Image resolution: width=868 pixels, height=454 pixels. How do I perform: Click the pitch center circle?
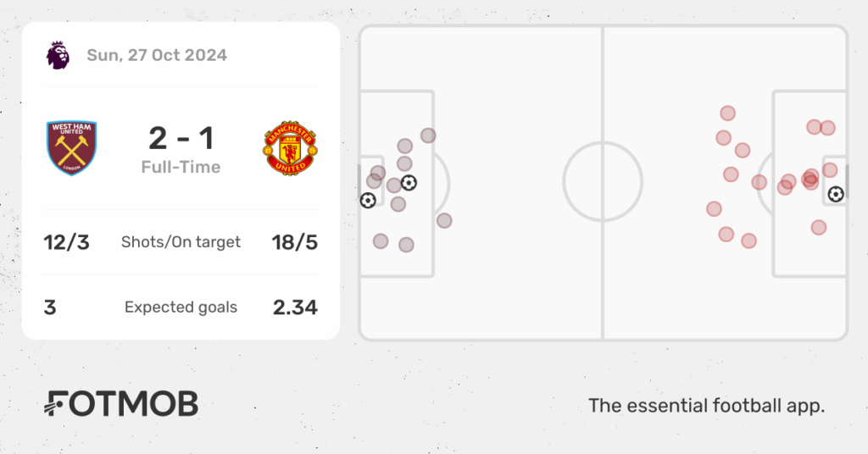tap(603, 182)
